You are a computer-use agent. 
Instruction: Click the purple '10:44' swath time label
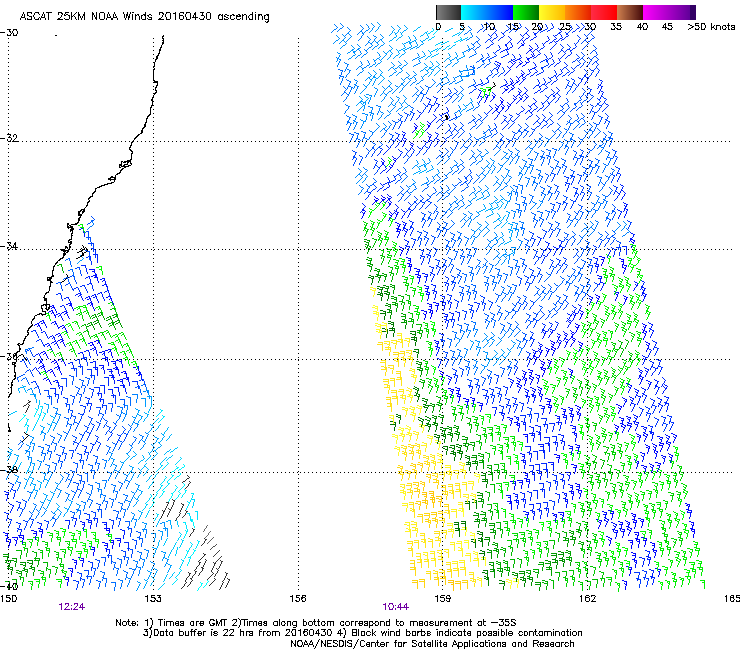[395, 607]
